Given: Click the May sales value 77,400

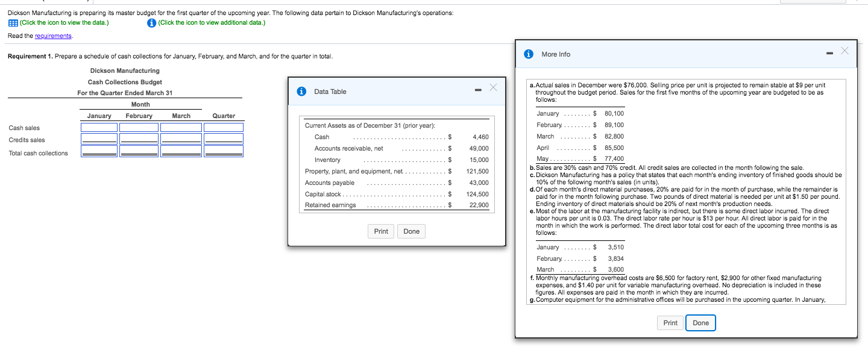Looking at the screenshot, I should (x=614, y=158).
